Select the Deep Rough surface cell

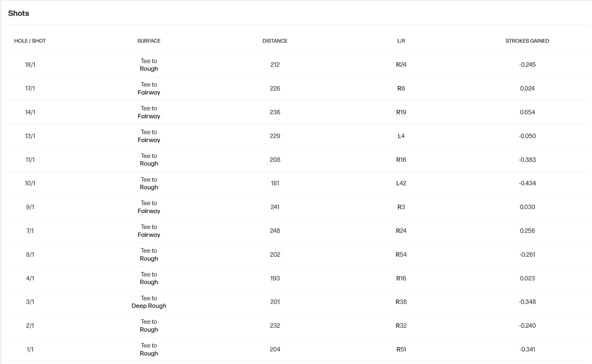coord(149,302)
